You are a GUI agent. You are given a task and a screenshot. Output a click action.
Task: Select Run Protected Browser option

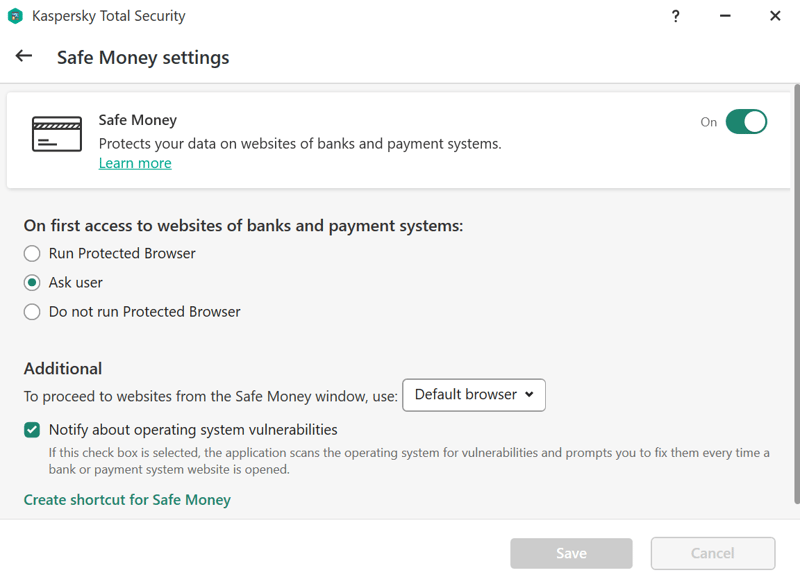pyautogui.click(x=32, y=253)
